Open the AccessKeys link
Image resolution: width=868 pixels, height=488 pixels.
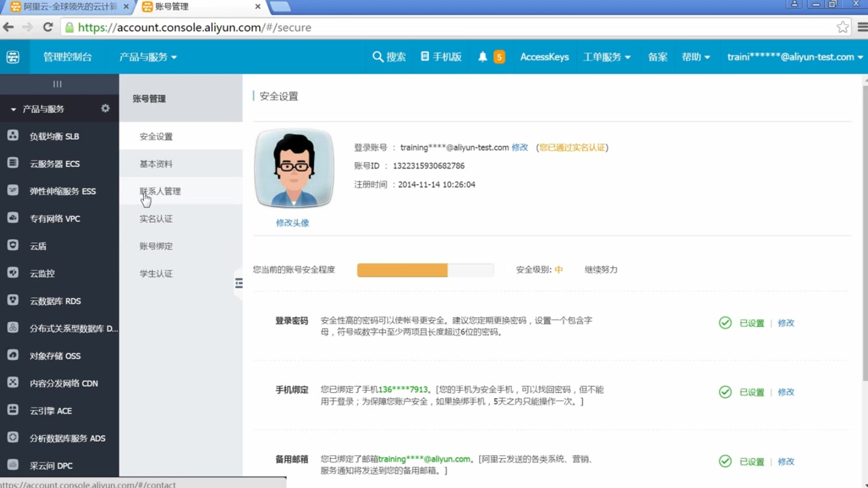544,57
